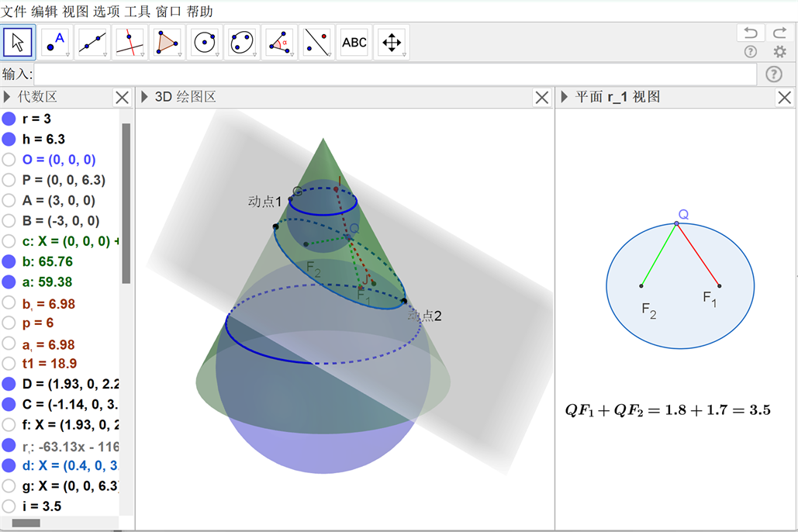Open the settings gear preferences
The image size is (798, 532).
click(x=779, y=52)
